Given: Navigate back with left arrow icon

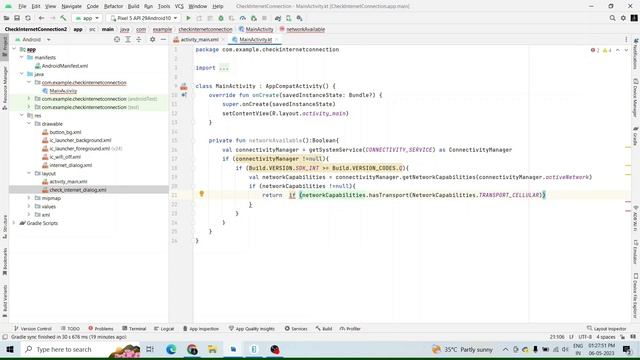Looking at the screenshot, I should pyautogui.click(x=41, y=18).
